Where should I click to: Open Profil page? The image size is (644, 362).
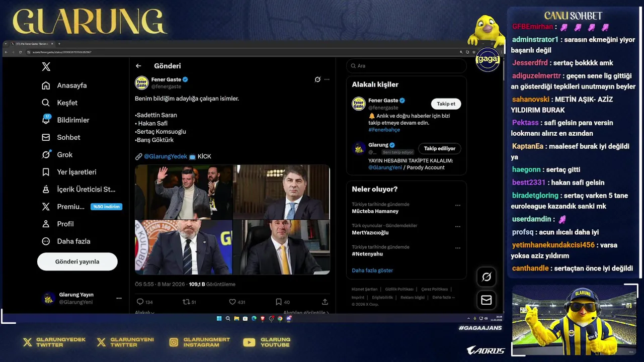[x=58, y=224]
